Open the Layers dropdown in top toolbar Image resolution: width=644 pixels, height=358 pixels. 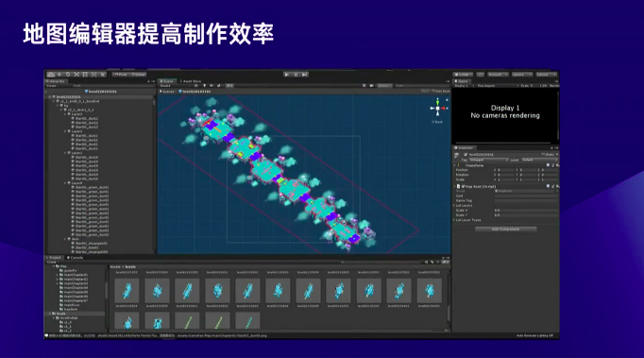coord(522,75)
